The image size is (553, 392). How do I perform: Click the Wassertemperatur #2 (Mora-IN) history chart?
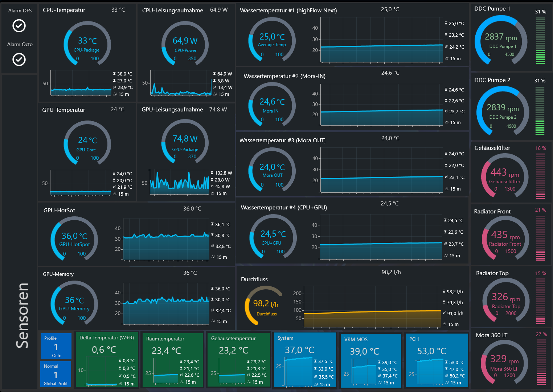382,105
